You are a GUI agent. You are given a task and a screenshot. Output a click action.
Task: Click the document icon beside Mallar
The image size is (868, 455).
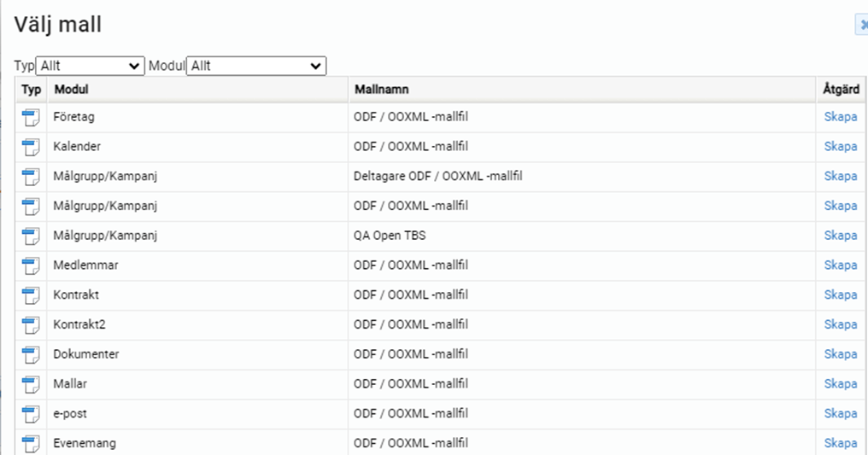[31, 384]
